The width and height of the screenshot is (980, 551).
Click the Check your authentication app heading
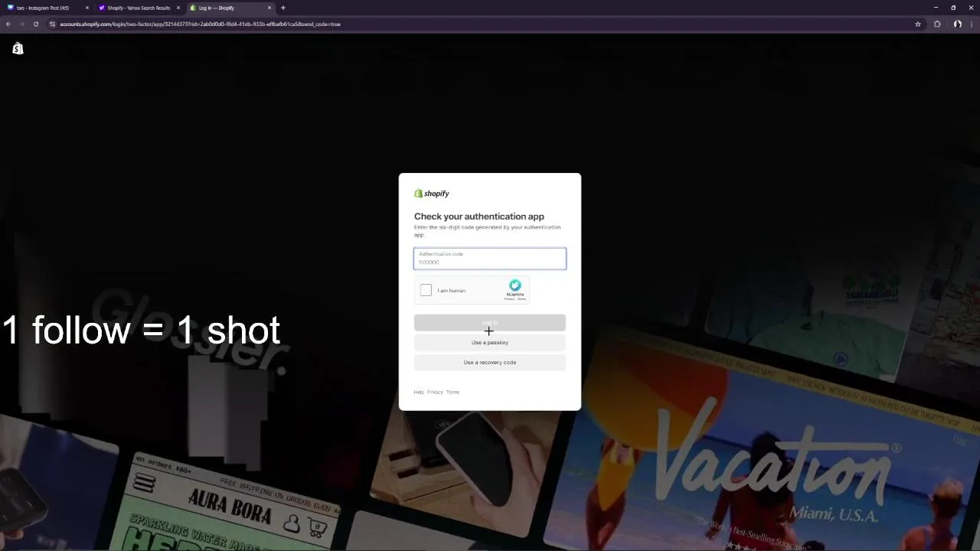[x=479, y=217]
